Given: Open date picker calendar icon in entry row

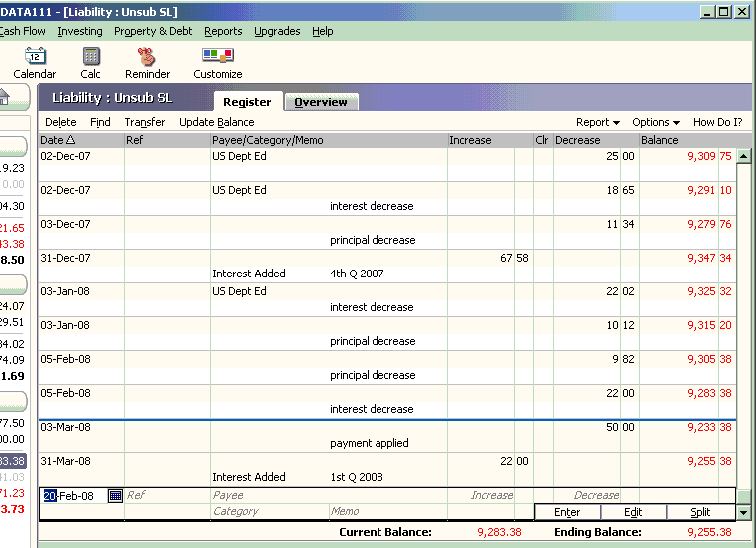Looking at the screenshot, I should (x=115, y=495).
